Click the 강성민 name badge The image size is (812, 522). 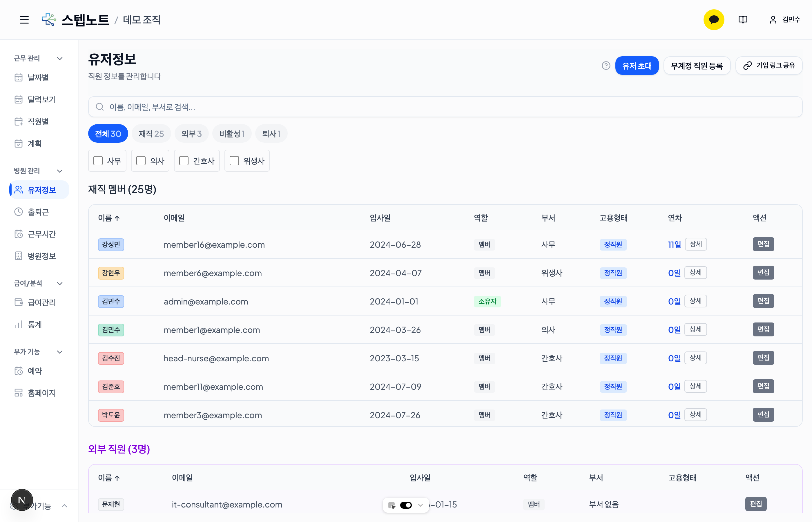click(x=111, y=244)
